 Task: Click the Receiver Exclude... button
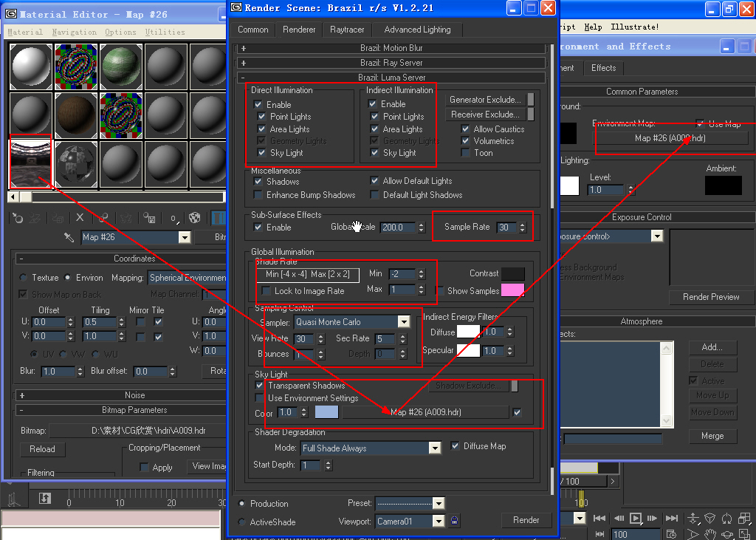[486, 115]
